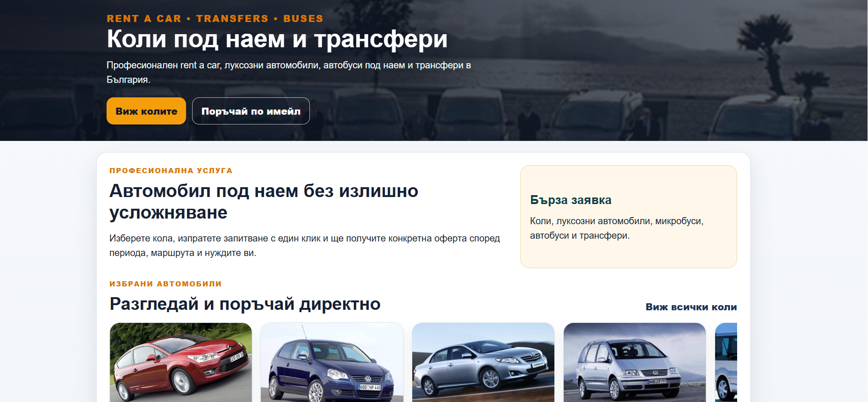Choose the silver Toyota Corolla thumbnail
The width and height of the screenshot is (868, 402).
(483, 362)
